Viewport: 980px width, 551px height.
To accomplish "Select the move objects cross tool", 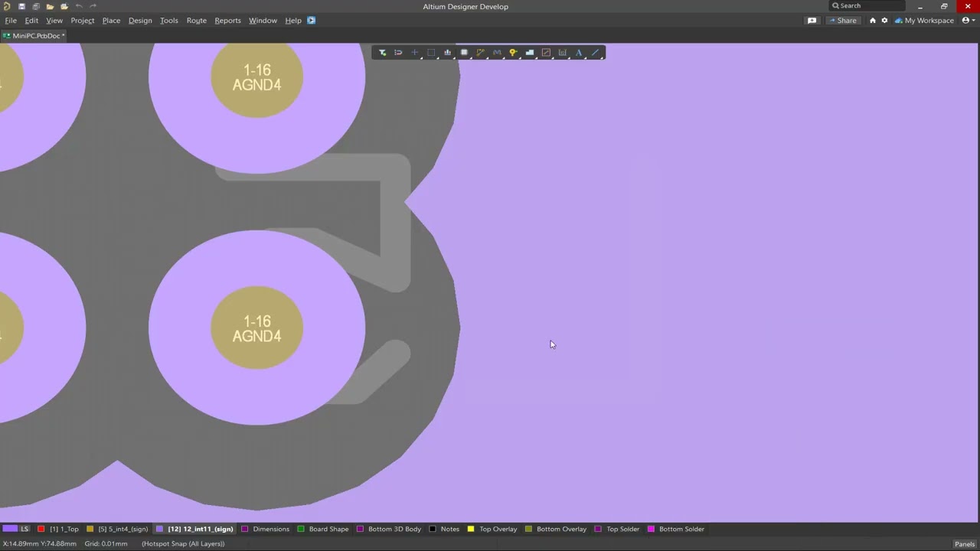I will [415, 53].
